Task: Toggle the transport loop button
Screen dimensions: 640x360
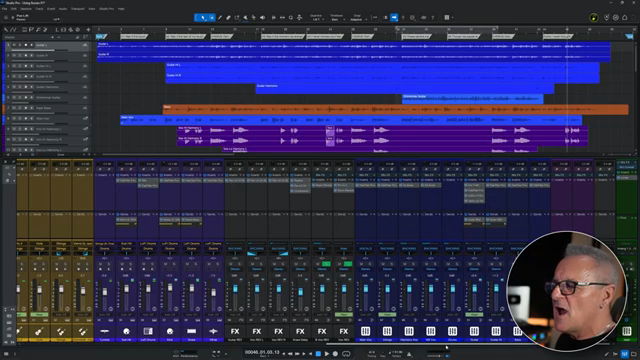Action: click(346, 353)
